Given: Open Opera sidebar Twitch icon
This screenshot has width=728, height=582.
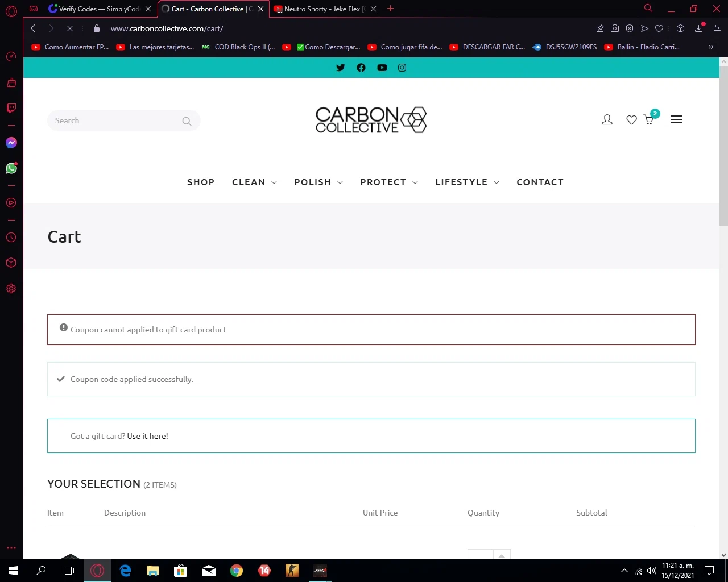Looking at the screenshot, I should [11, 108].
